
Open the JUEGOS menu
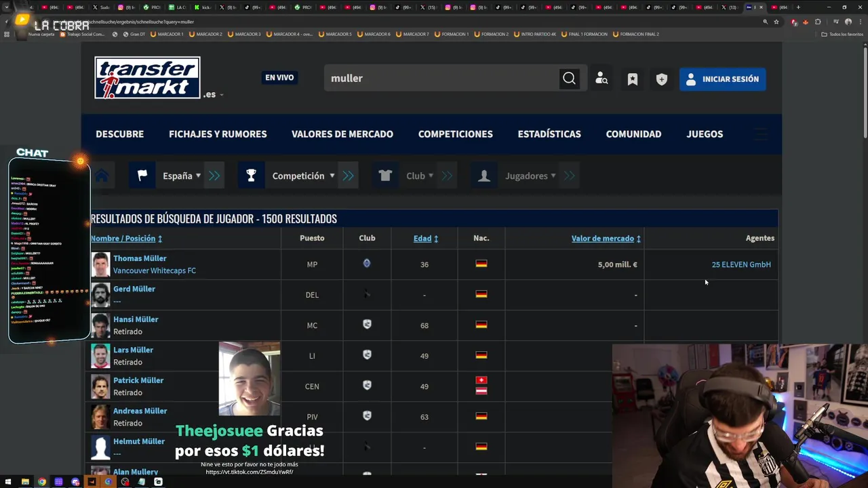705,134
